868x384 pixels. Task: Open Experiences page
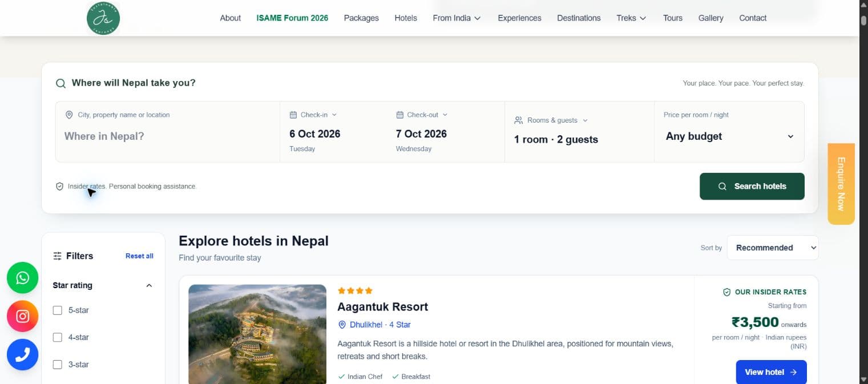(x=519, y=18)
